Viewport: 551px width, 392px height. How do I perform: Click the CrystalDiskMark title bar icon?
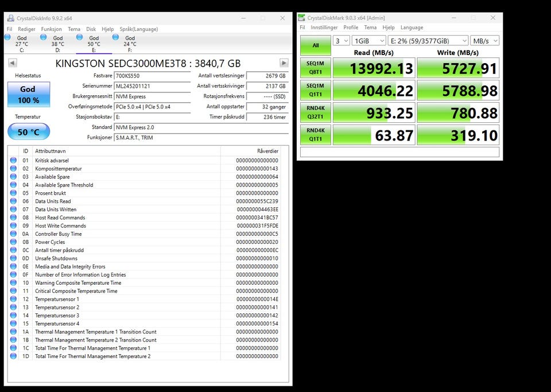301,18
